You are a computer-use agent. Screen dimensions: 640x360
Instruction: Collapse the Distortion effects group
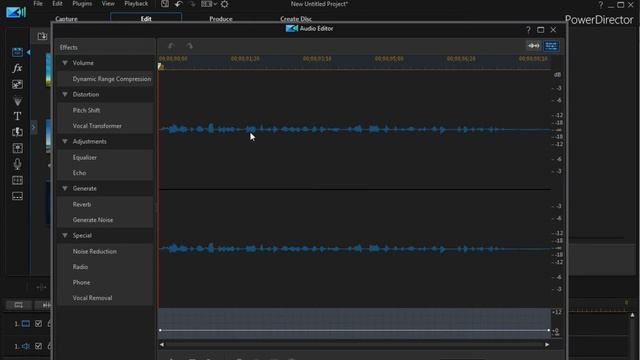click(65, 94)
